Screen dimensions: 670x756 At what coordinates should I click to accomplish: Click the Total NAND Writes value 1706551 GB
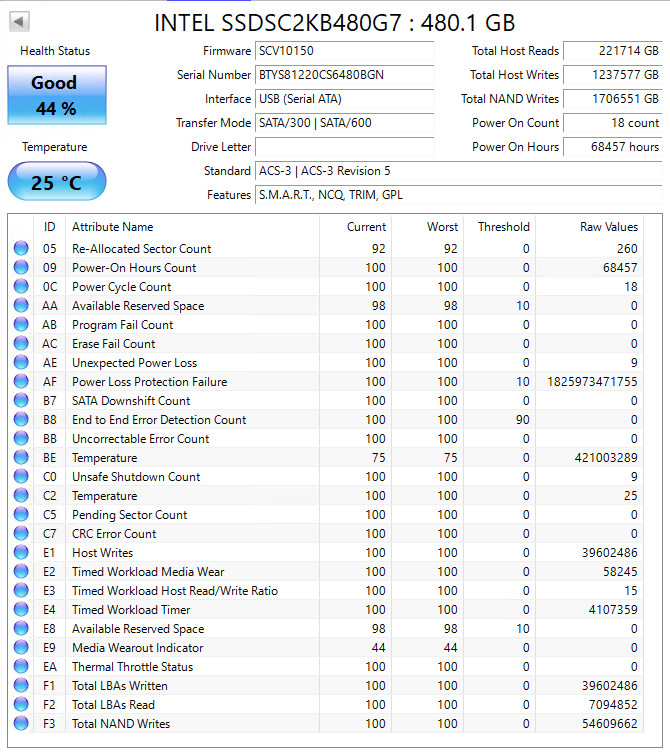coord(613,99)
